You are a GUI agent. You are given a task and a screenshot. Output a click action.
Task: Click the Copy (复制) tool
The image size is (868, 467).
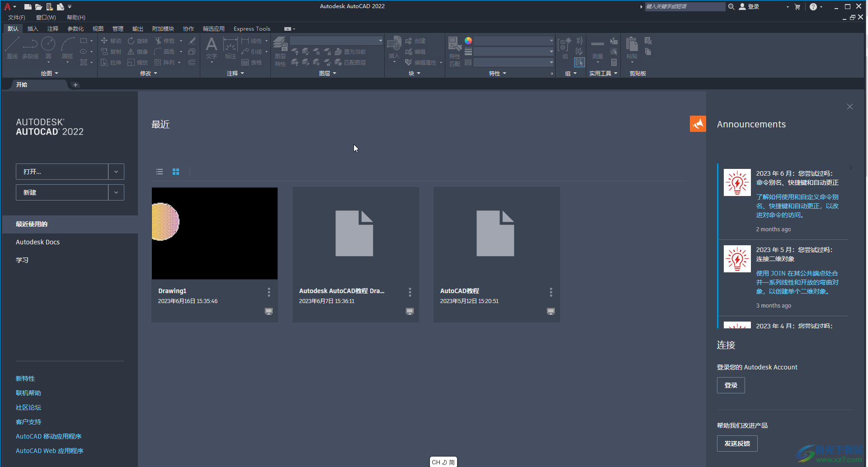pyautogui.click(x=111, y=51)
